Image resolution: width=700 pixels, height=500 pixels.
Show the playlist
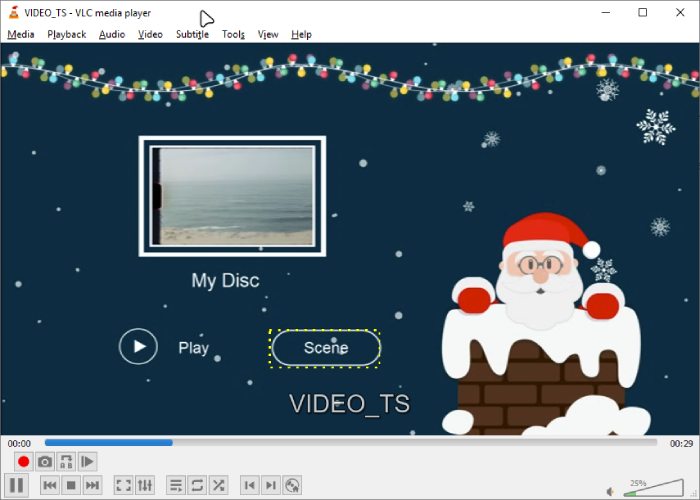pos(176,485)
